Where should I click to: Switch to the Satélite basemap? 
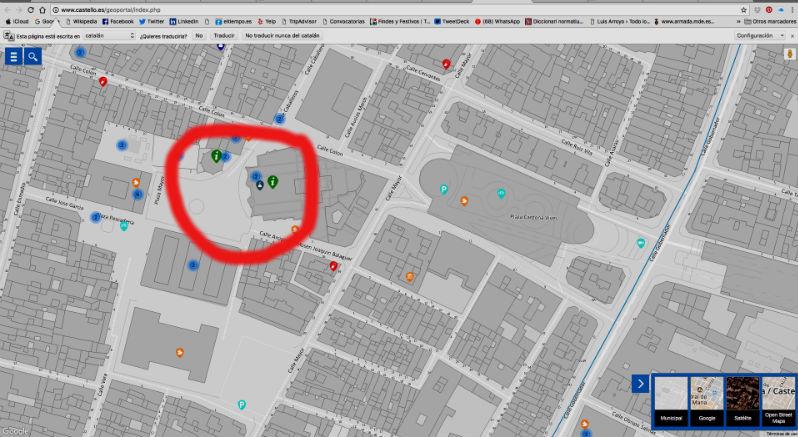coord(741,400)
